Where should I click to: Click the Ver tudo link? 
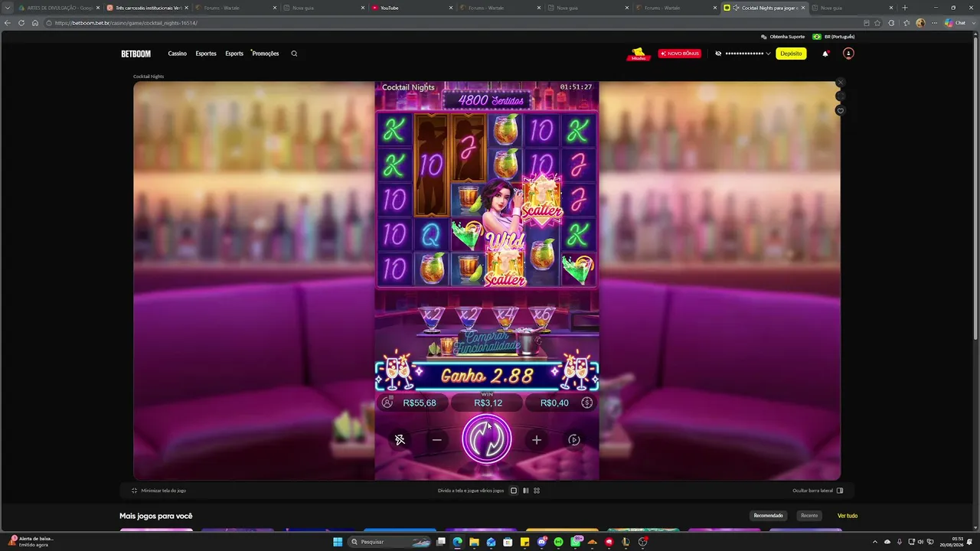[848, 516]
